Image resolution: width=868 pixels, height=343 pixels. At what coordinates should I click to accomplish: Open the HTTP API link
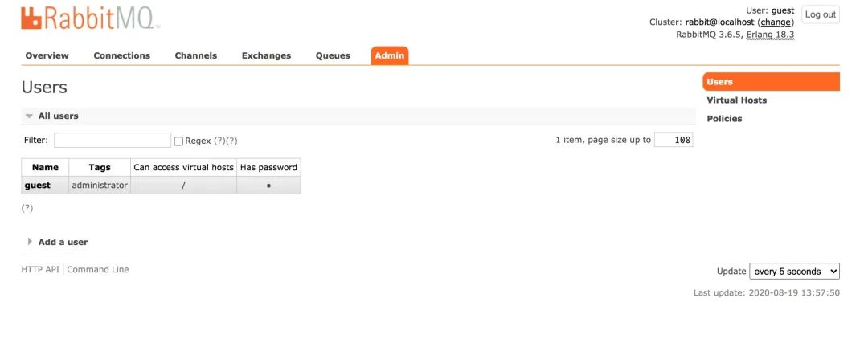pyautogui.click(x=40, y=270)
